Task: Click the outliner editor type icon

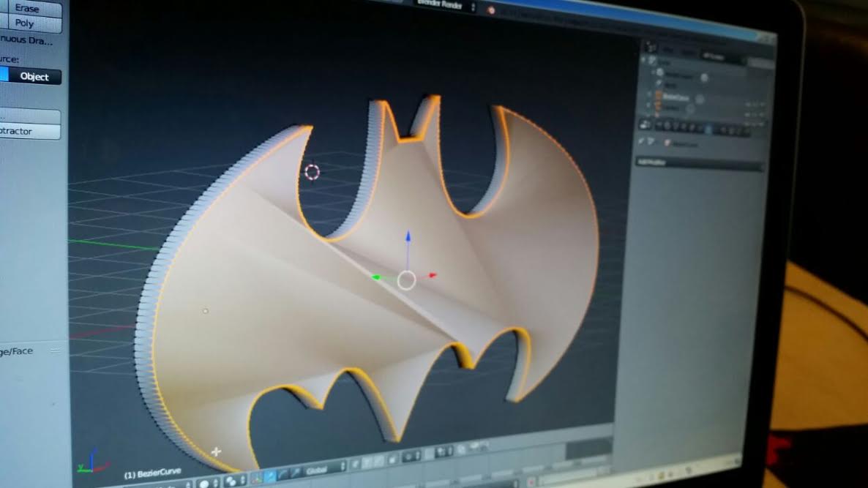Action: click(x=651, y=48)
